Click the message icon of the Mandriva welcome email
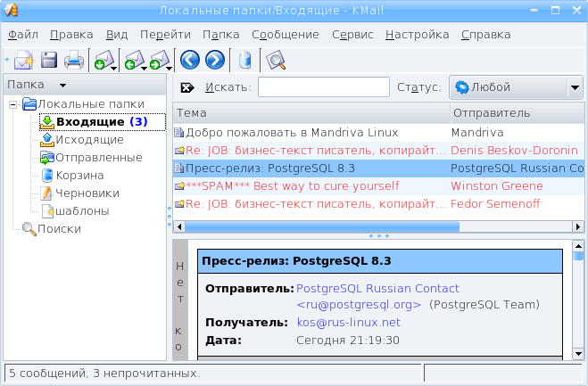588x386 pixels. [178, 132]
